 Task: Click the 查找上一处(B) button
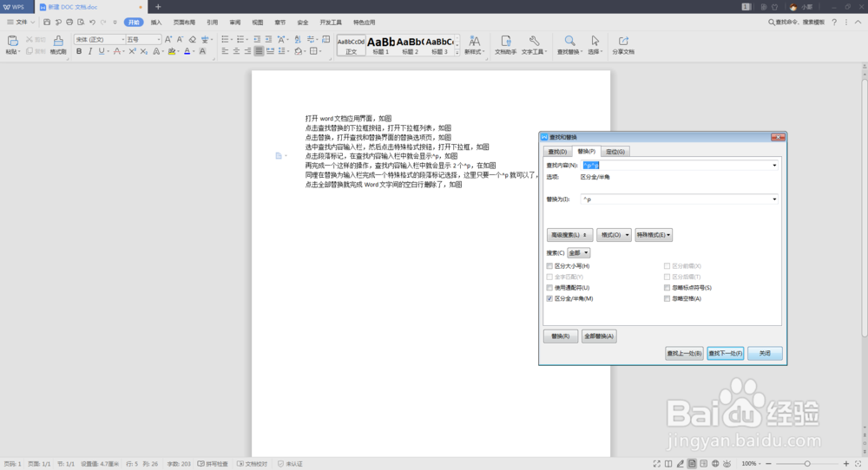tap(684, 353)
